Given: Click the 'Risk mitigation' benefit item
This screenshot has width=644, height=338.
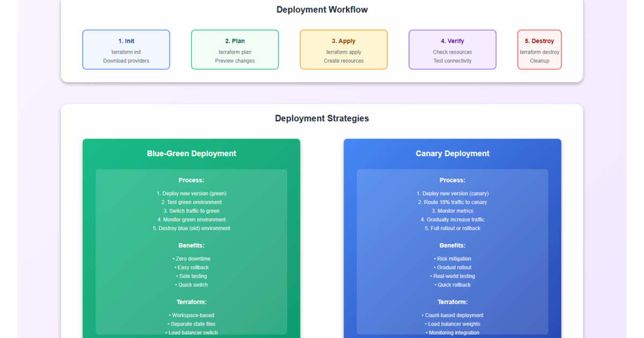Looking at the screenshot, I should [x=452, y=259].
